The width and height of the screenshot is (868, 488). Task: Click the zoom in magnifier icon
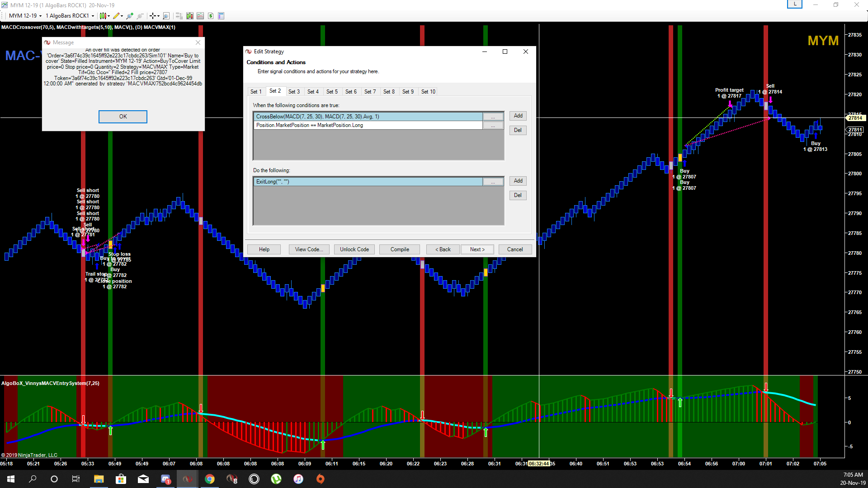(x=130, y=16)
